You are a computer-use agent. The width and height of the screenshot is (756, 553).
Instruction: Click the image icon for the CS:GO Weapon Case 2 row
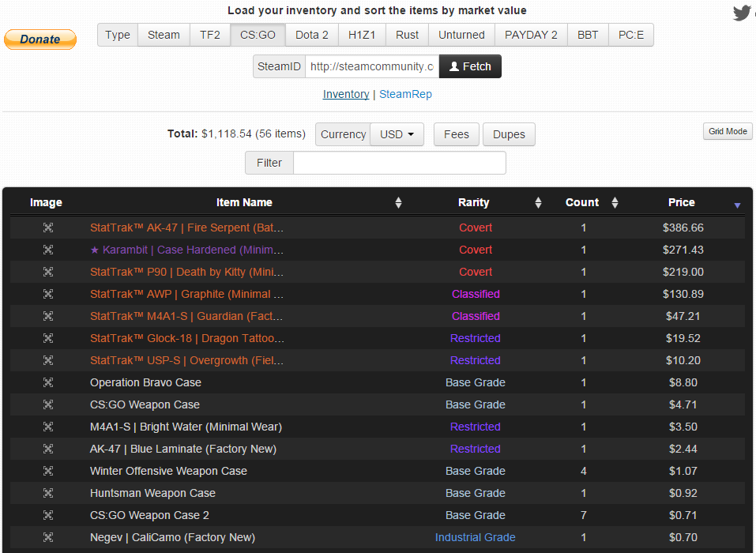click(x=48, y=516)
